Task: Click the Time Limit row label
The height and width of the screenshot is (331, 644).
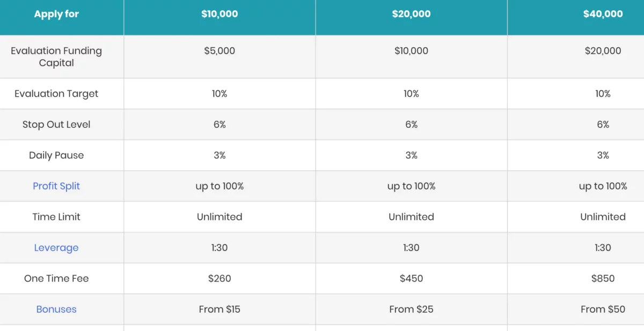Action: coord(56,217)
